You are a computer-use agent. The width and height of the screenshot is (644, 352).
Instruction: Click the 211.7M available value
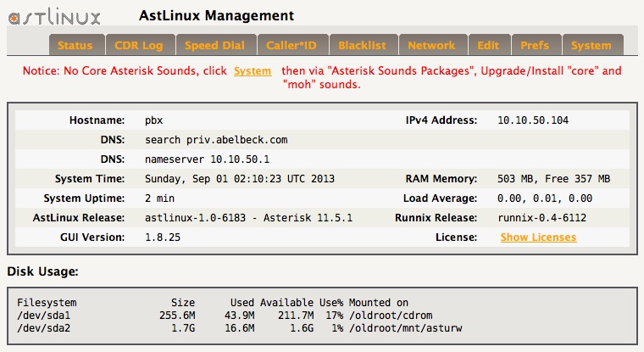click(296, 316)
